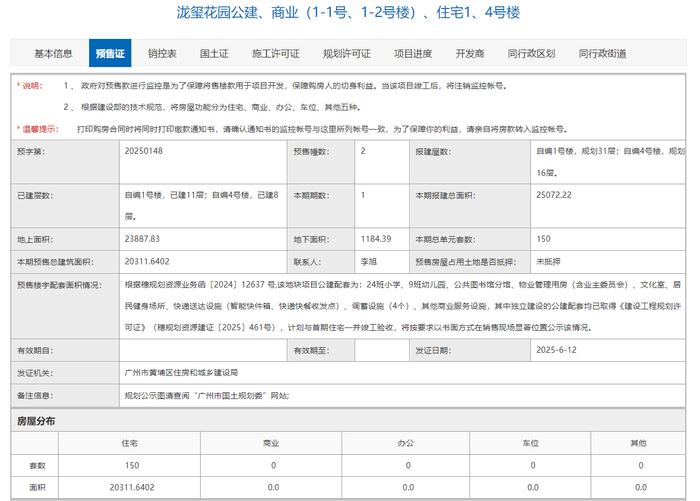Click the 本期期数 value 1
Viewport: 700px width, 501px height.
363,195
